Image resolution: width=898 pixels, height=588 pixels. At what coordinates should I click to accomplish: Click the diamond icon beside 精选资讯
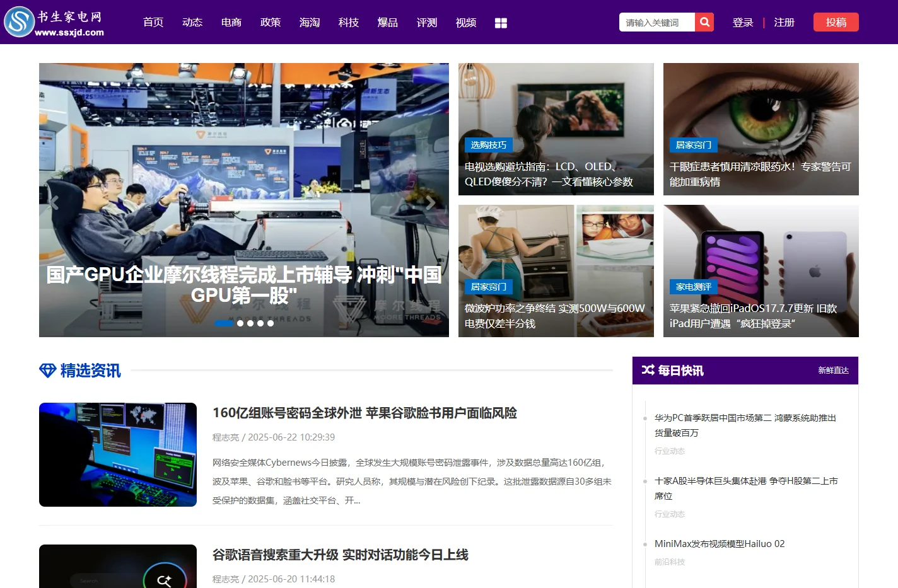[47, 371]
